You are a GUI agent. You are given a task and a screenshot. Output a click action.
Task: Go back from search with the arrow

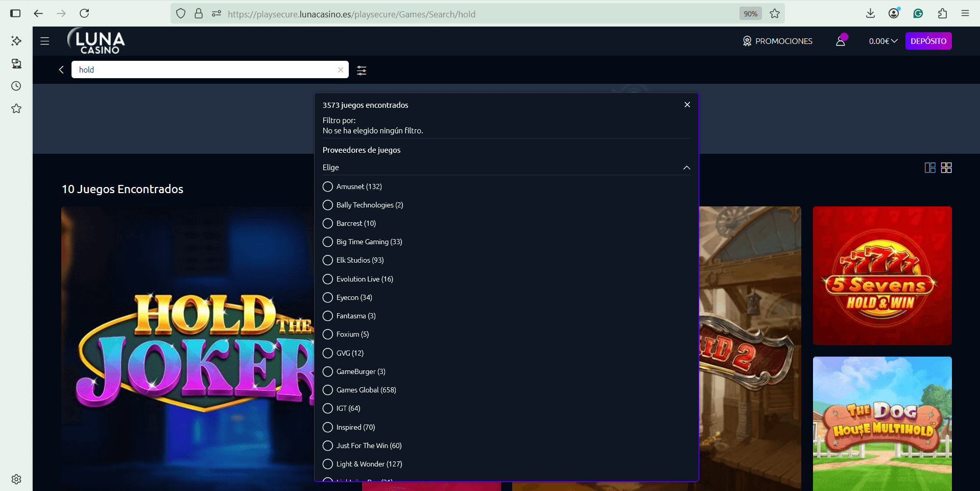(x=61, y=69)
